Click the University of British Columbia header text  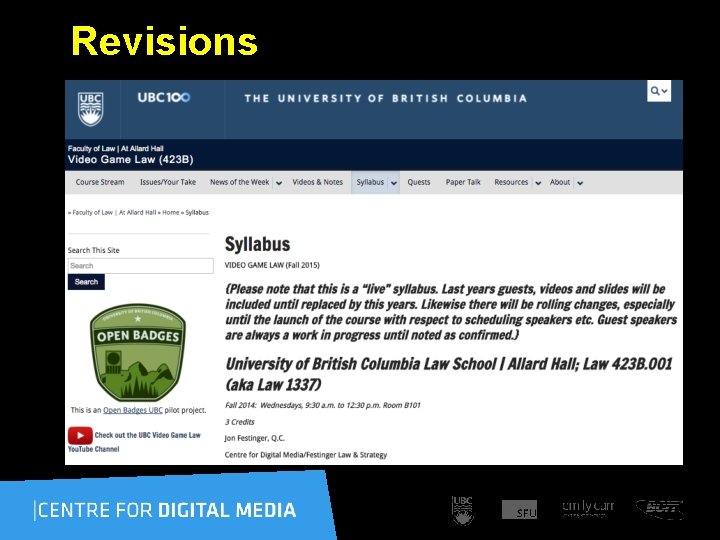coord(386,98)
